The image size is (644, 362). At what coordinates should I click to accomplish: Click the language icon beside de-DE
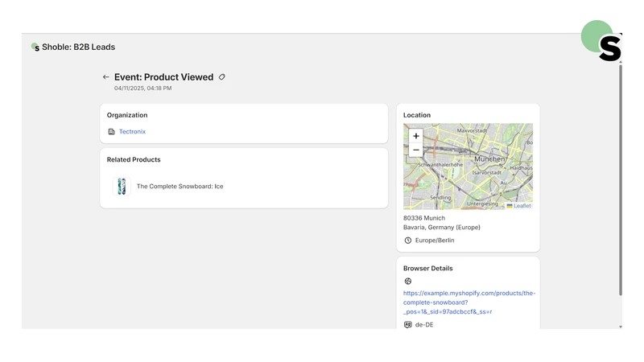click(x=408, y=325)
